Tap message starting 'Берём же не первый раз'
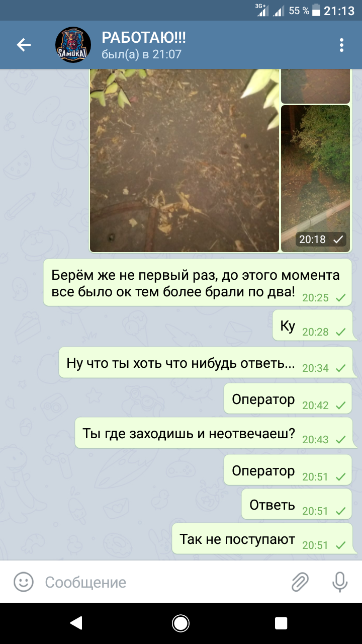This screenshot has width=362, height=644. click(x=198, y=283)
